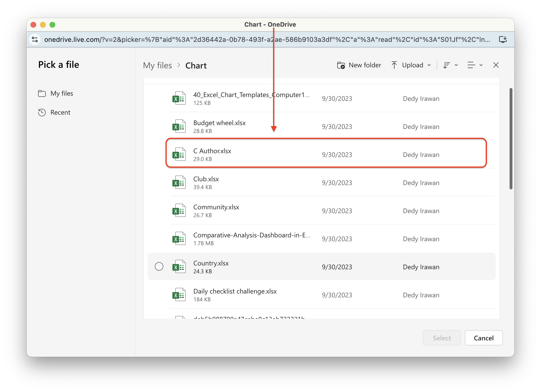
Task: Click the install app icon in address bar
Action: 503,39
